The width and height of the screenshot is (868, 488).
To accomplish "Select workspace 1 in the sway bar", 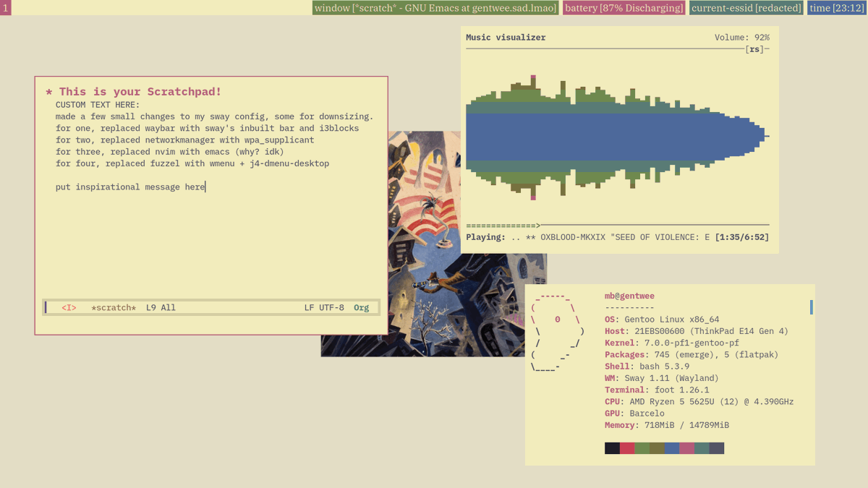I will coord(7,7).
